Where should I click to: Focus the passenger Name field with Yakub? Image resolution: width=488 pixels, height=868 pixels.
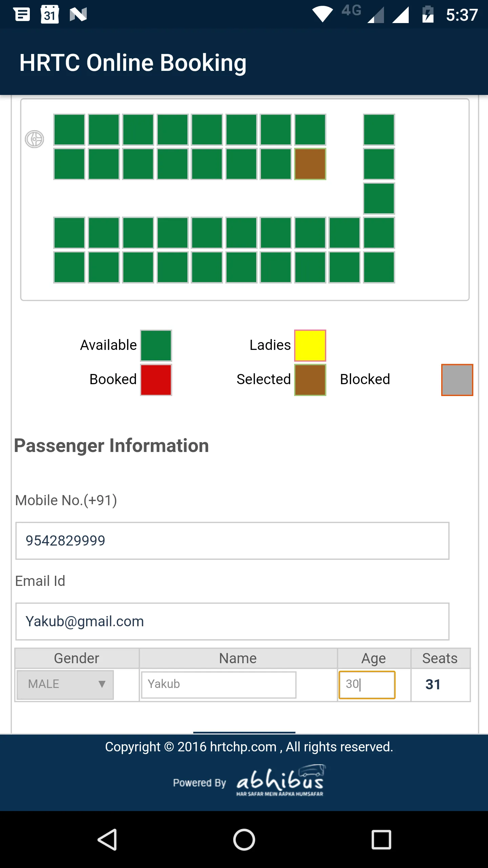point(219,685)
